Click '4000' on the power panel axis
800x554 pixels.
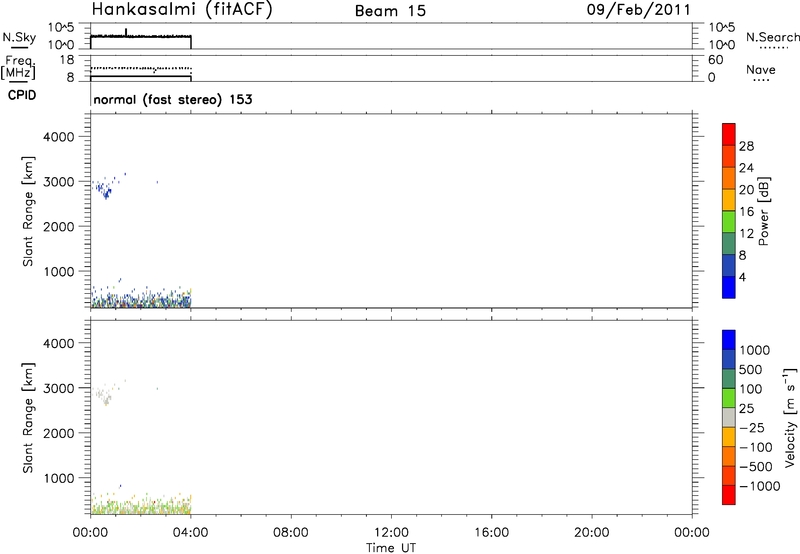point(59,137)
